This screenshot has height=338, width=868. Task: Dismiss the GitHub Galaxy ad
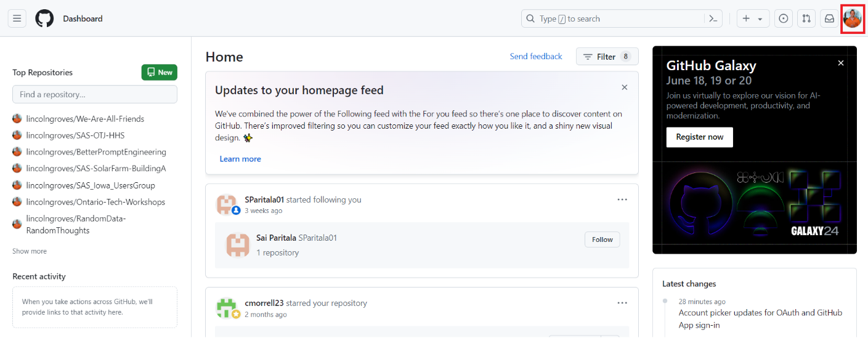point(841,63)
